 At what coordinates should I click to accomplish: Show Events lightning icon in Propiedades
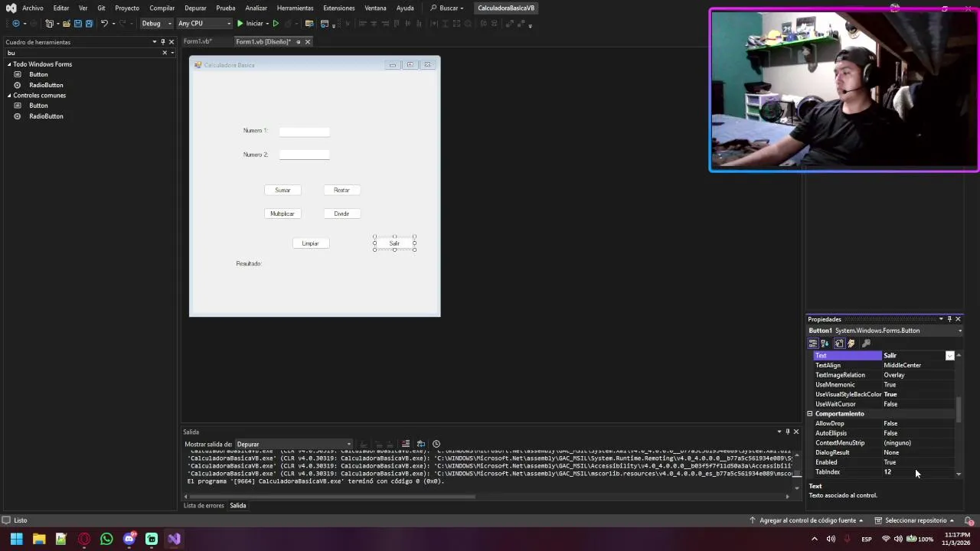[x=851, y=344]
